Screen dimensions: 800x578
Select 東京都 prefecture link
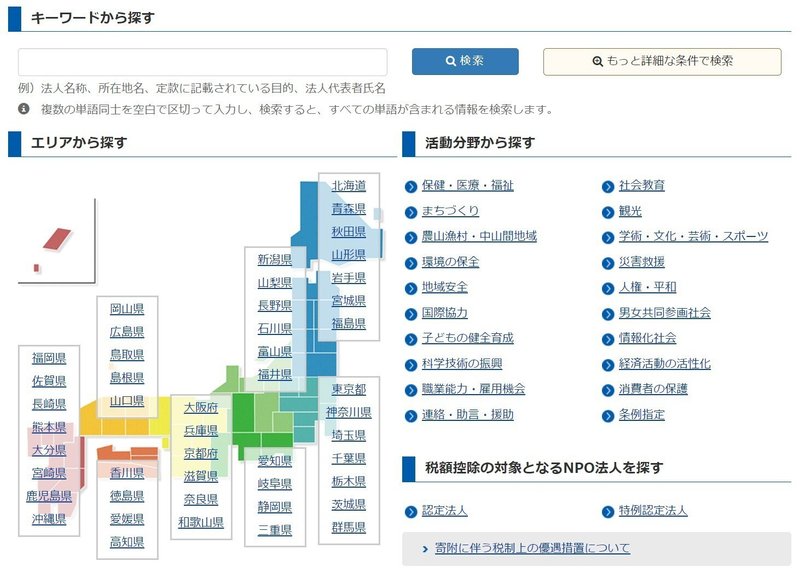349,390
